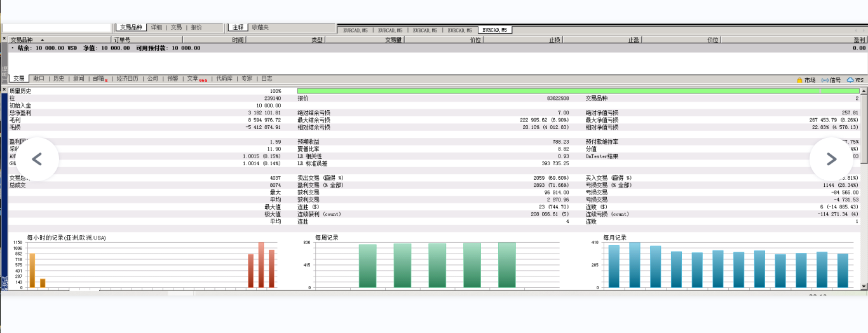
Task: Close the strategy tester report panel x
Action: coord(4,90)
